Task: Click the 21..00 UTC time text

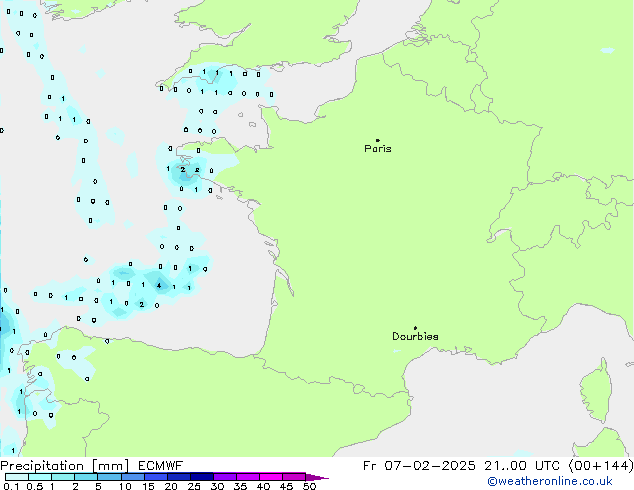Action: click(522, 466)
